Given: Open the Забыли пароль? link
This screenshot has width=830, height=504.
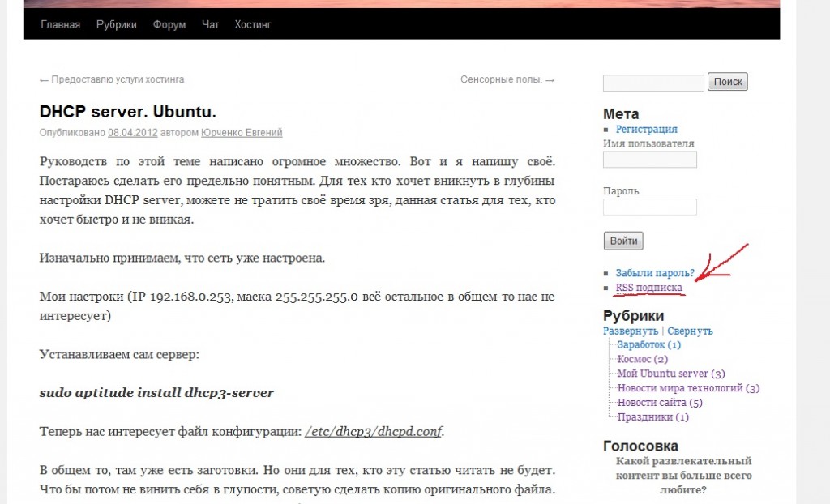Looking at the screenshot, I should 655,273.
